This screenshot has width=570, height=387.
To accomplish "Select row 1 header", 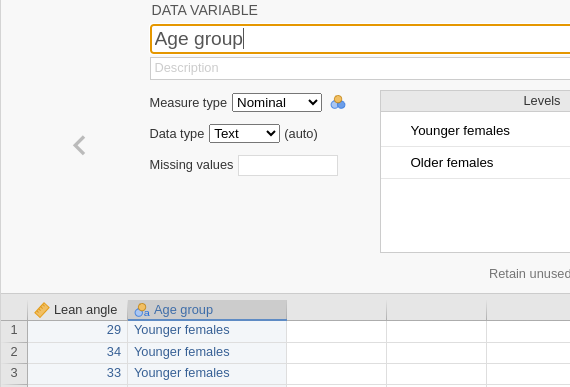I will coord(14,330).
